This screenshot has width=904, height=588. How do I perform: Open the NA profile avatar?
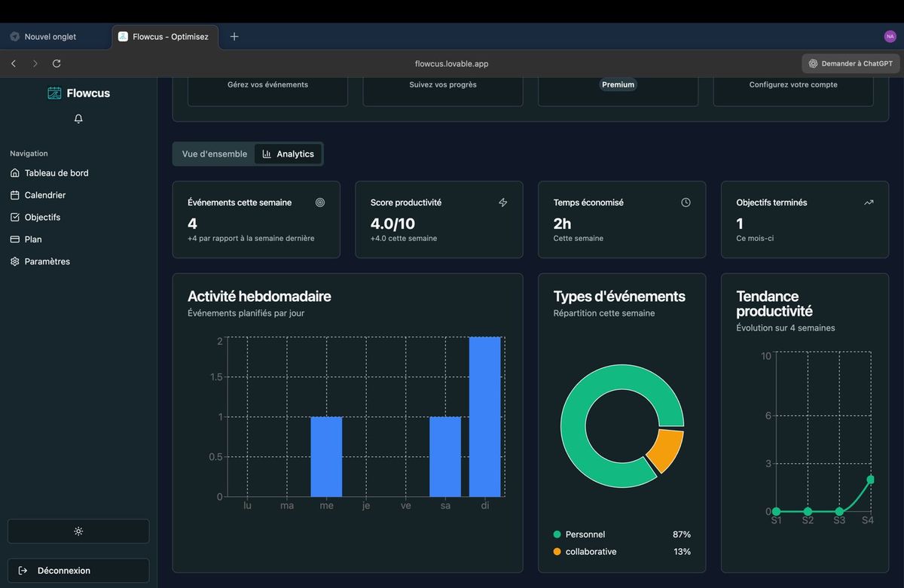tap(890, 36)
